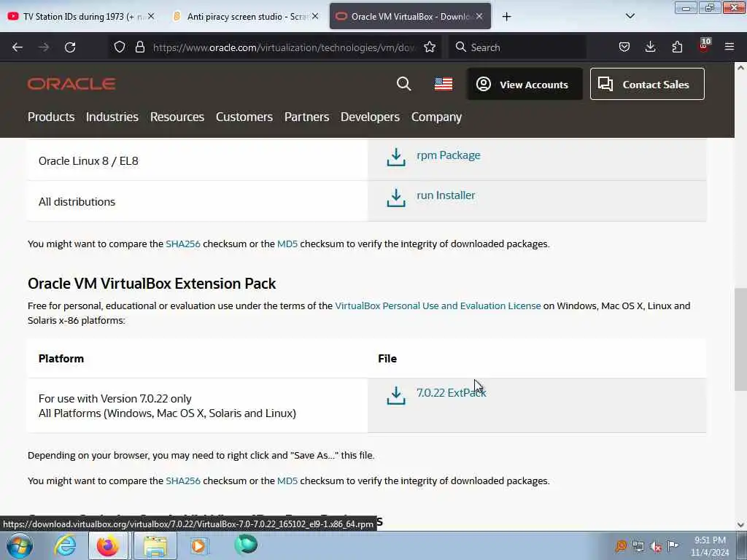
Task: Click download icon beside rpm Package
Action: [396, 157]
